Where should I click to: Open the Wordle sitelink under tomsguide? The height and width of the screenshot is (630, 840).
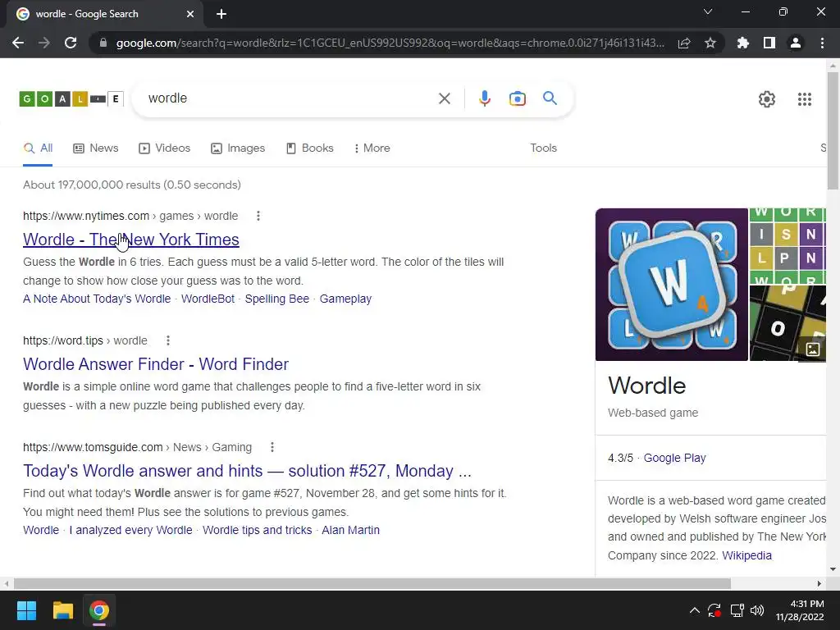click(x=41, y=531)
